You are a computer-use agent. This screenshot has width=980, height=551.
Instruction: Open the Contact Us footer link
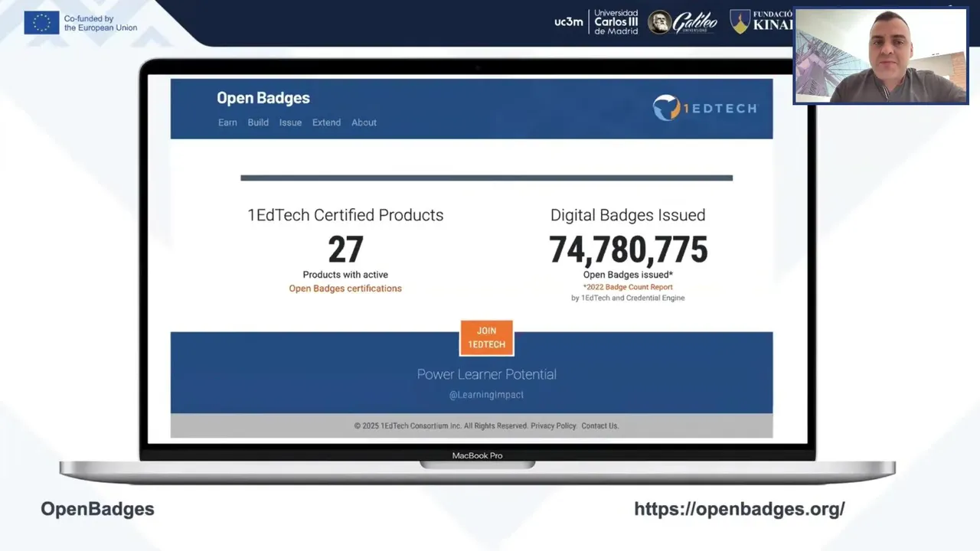pyautogui.click(x=599, y=425)
